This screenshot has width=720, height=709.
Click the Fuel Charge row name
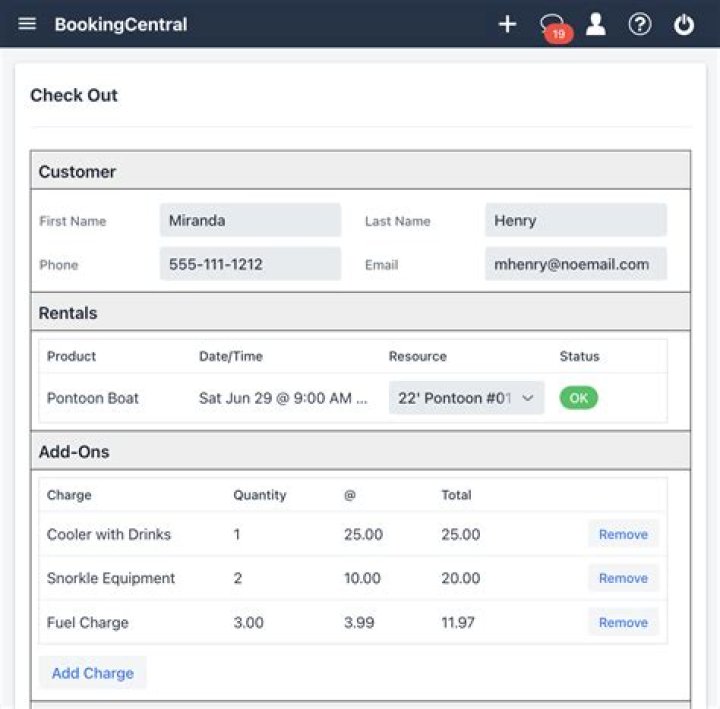(88, 622)
